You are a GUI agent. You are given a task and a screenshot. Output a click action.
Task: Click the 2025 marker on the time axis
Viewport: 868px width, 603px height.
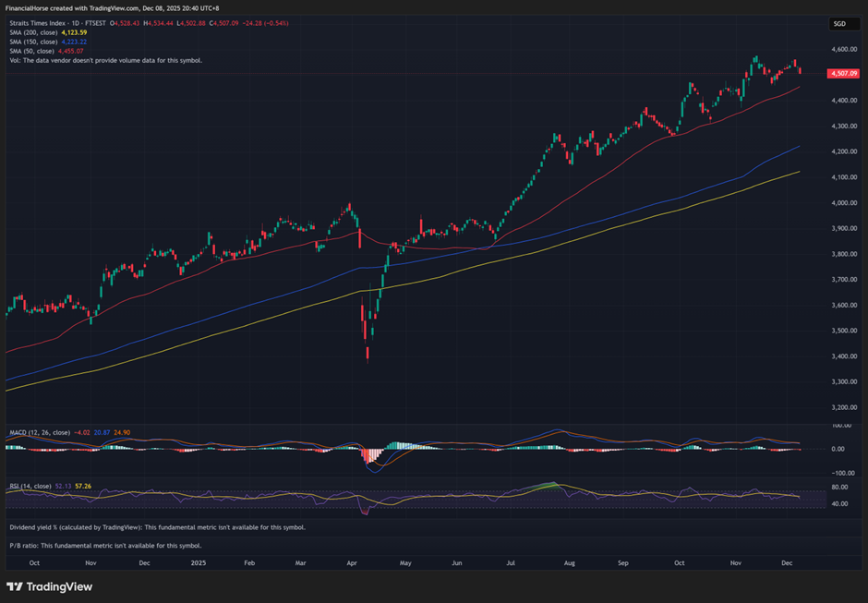point(197,561)
